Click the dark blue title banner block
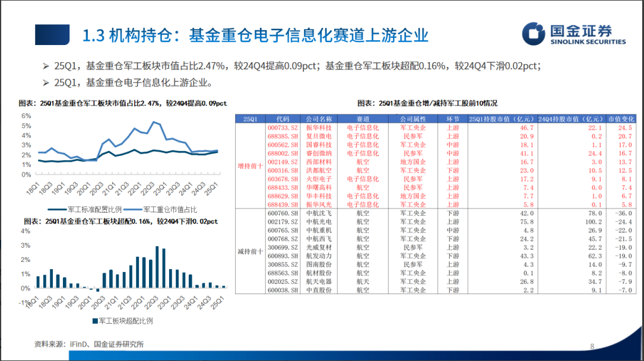Screen dimensions: 644x361 coord(53,34)
